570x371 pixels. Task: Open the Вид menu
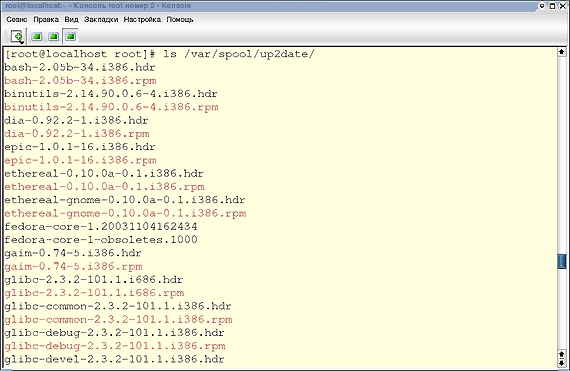point(71,20)
